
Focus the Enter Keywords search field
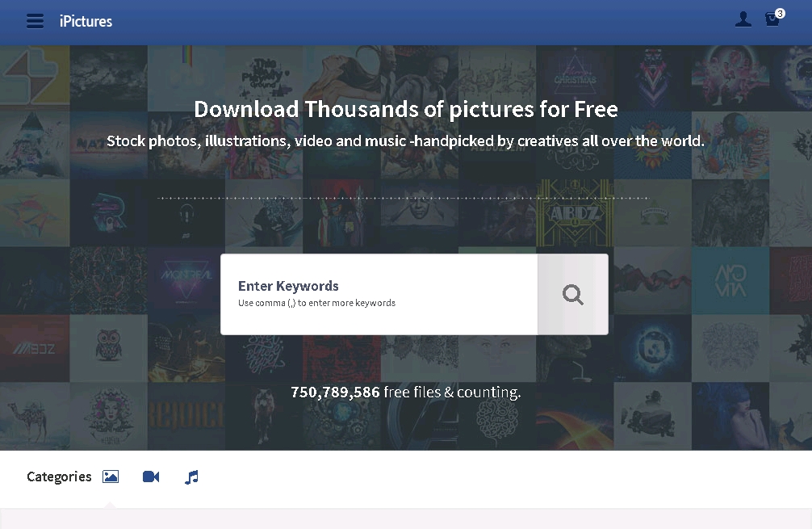click(x=379, y=295)
